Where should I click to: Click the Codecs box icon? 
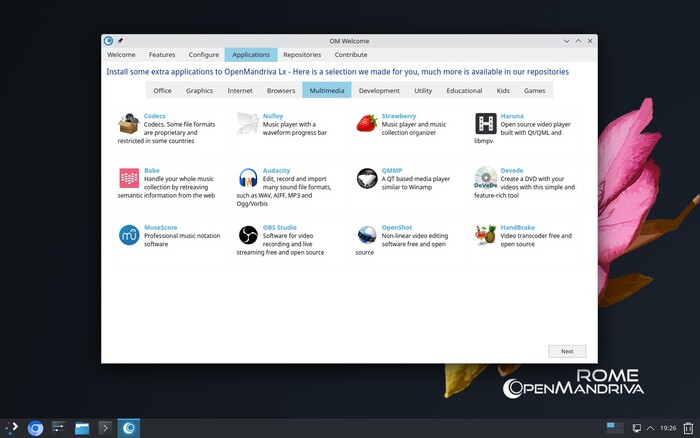tap(129, 124)
